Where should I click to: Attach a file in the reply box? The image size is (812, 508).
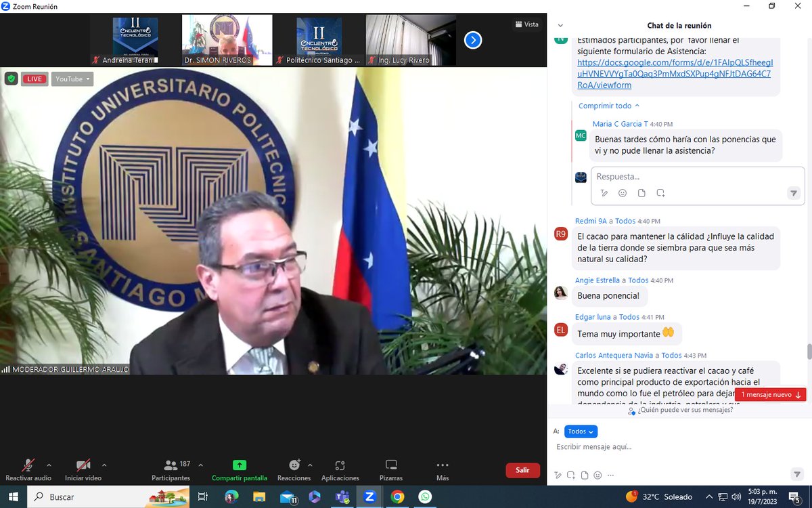[x=641, y=193]
